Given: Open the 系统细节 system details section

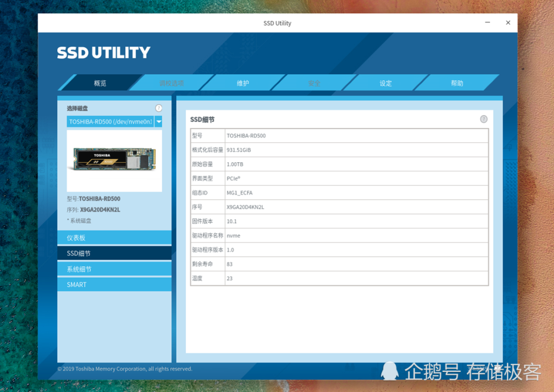Looking at the screenshot, I should point(115,269).
